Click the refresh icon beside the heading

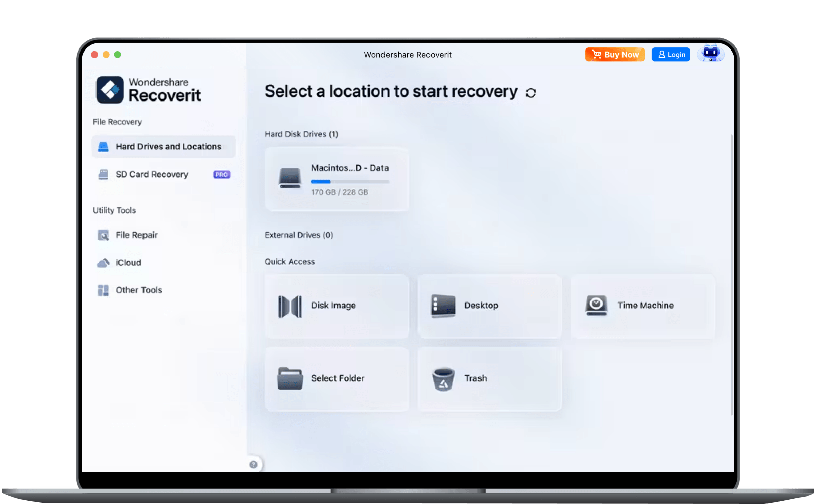(x=531, y=93)
